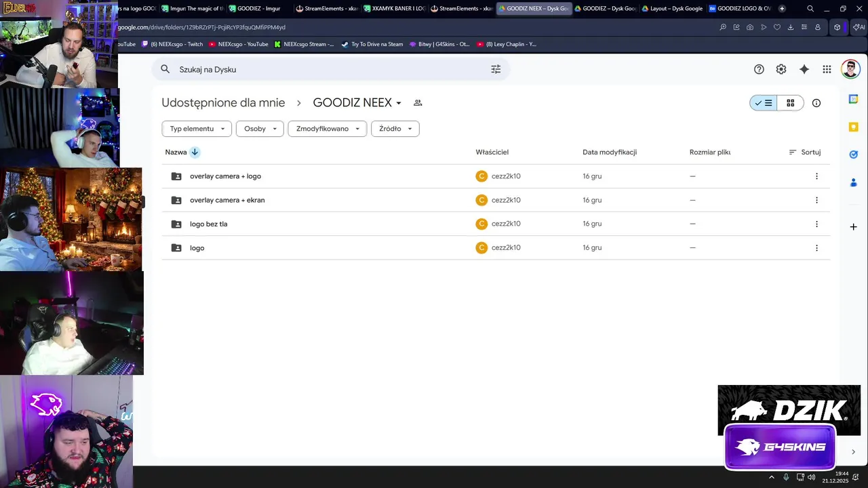Expand the hidden side panel chevron

853,452
